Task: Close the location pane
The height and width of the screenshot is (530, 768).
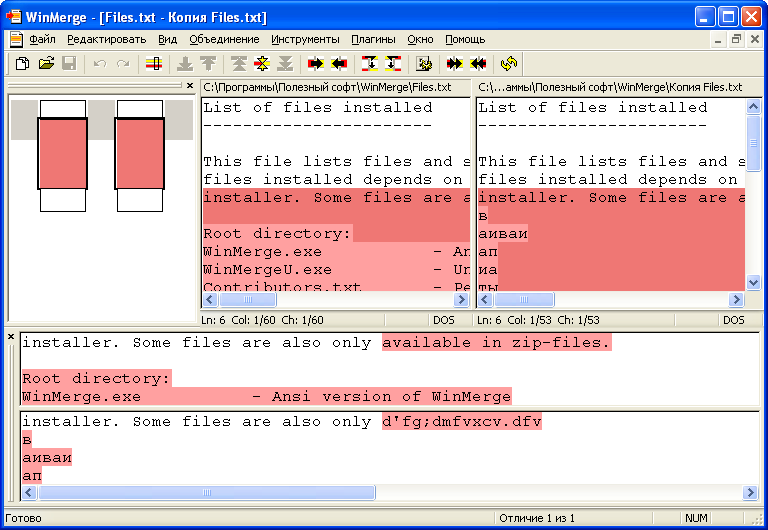Action: [190, 86]
